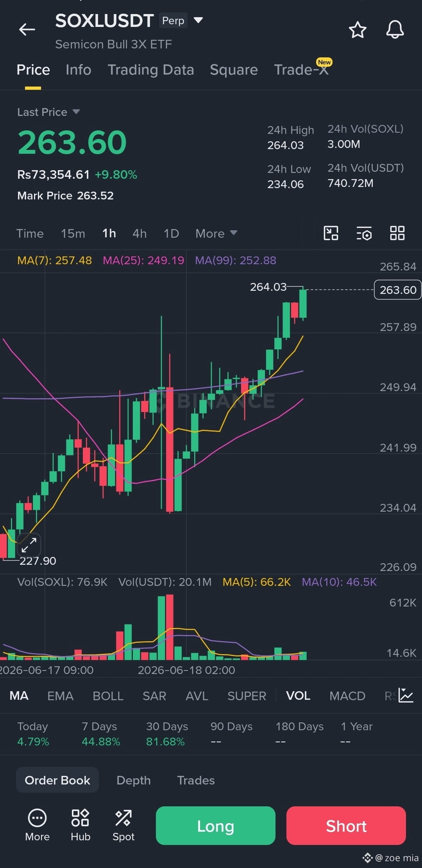Image resolution: width=422 pixels, height=868 pixels.
Task: Tap the MA(99): 252.88 legend
Action: point(236,260)
